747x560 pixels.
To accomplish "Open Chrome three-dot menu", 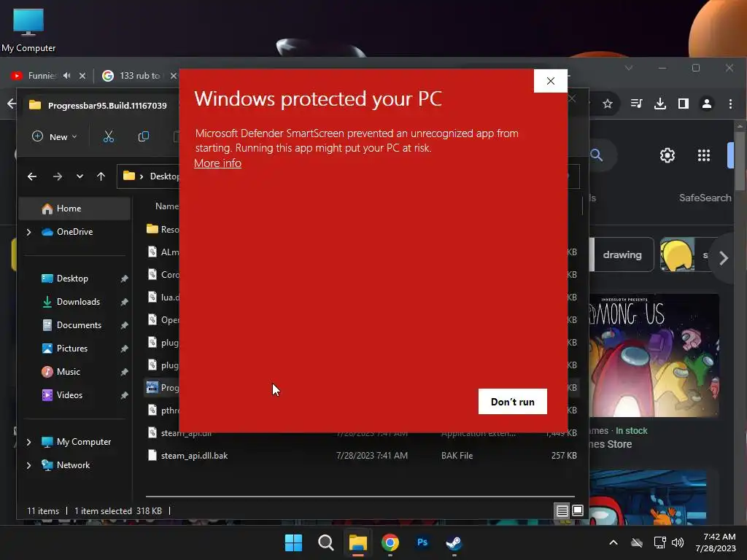I will [x=730, y=104].
